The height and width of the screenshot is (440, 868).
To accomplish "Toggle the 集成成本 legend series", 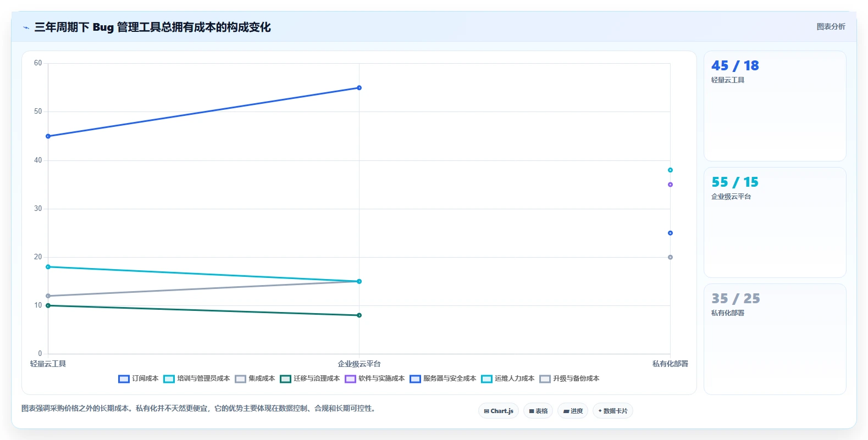I will 255,378.
